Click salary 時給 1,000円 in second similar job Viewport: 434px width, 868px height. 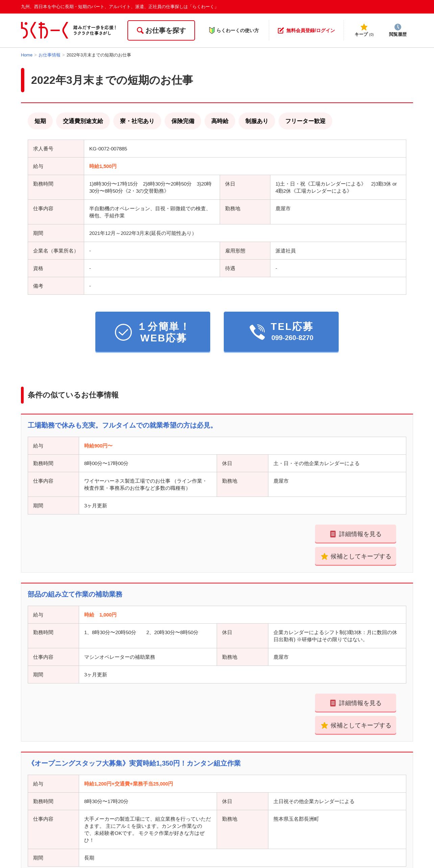(x=100, y=615)
